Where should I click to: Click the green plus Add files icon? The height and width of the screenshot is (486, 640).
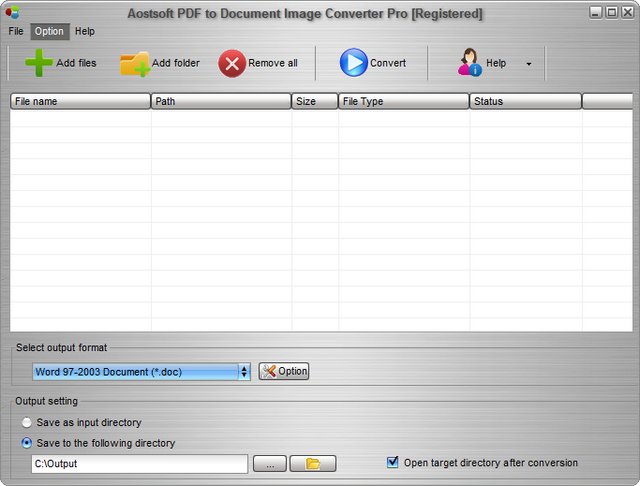[39, 63]
